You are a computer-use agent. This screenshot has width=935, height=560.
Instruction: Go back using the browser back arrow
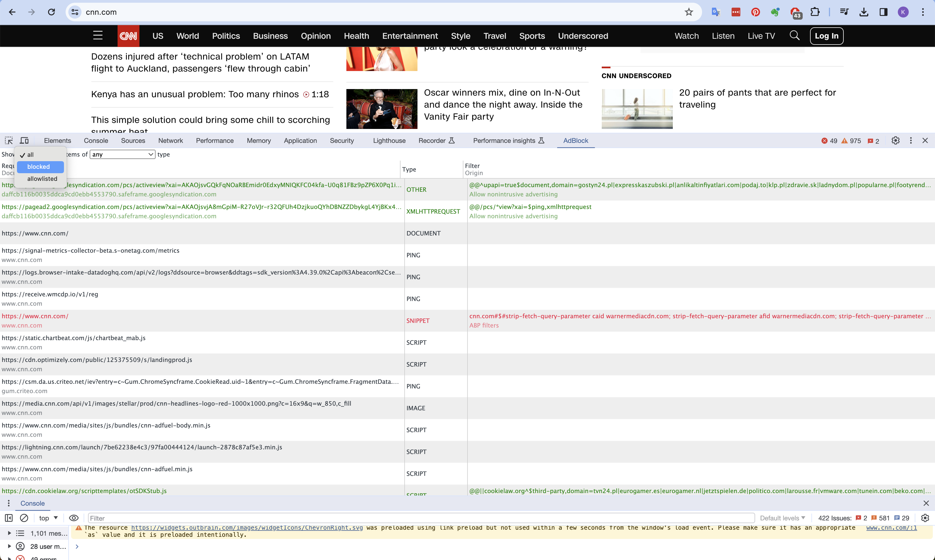(x=12, y=12)
